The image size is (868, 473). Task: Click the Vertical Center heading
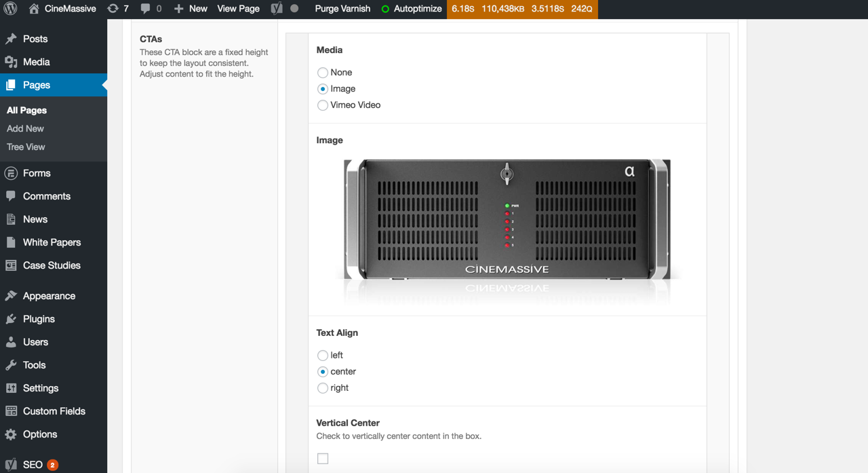[348, 423]
